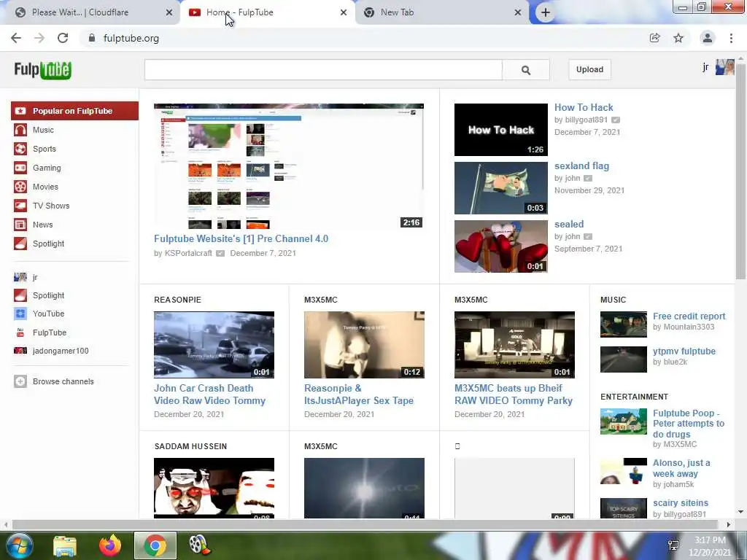Open the Chrome profile icon
The width and height of the screenshot is (747, 560).
pos(708,38)
